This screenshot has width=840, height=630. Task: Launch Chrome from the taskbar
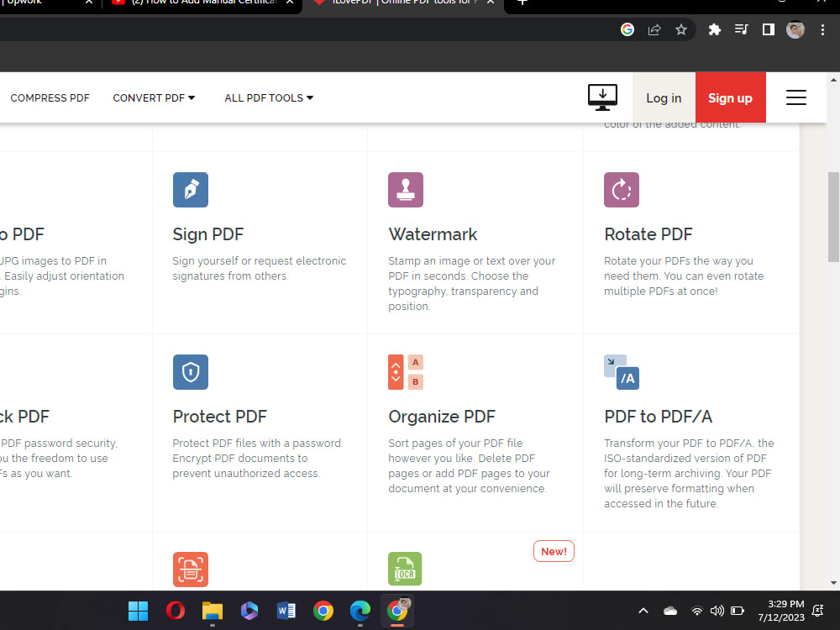pos(323,611)
